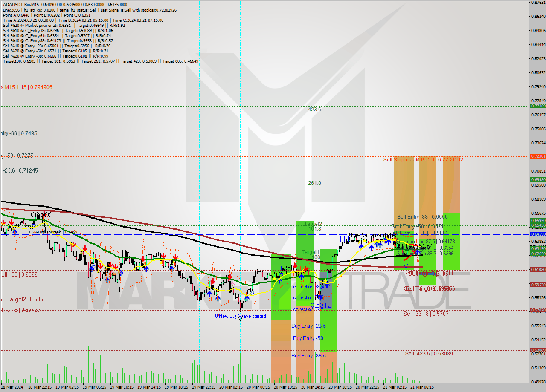Select the 'Sell 423.6 | 0.53089' label

(x=429, y=354)
